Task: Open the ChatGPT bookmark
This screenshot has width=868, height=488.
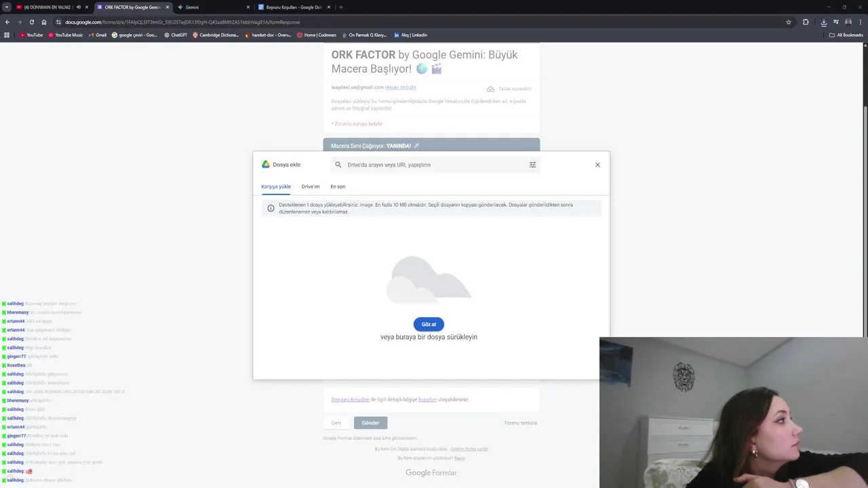Action: click(176, 35)
